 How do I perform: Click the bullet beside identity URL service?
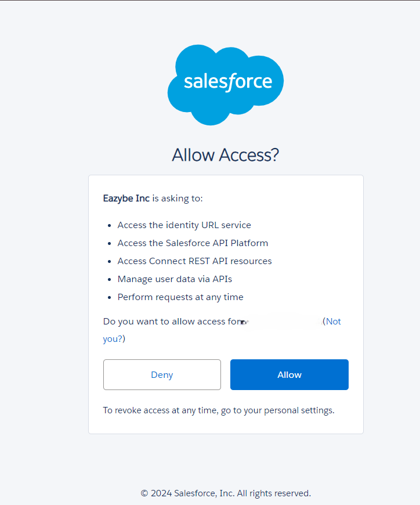click(x=109, y=225)
